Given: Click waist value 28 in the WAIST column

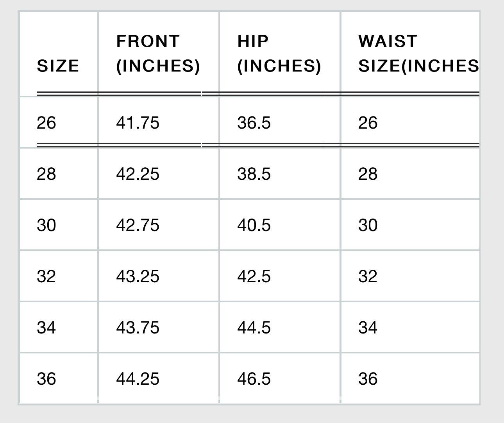Looking at the screenshot, I should [368, 174].
